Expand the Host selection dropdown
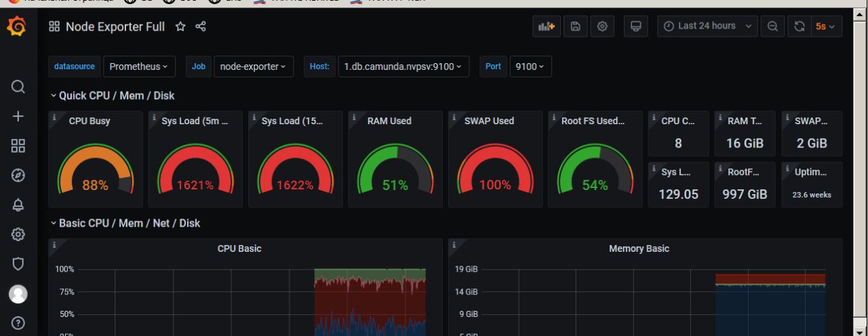Viewport: 868px width, 336px height. [403, 67]
